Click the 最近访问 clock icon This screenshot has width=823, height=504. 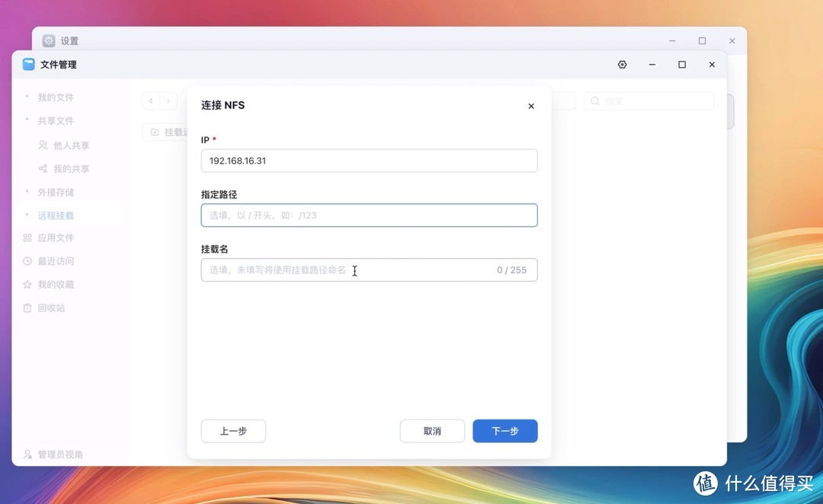27,261
